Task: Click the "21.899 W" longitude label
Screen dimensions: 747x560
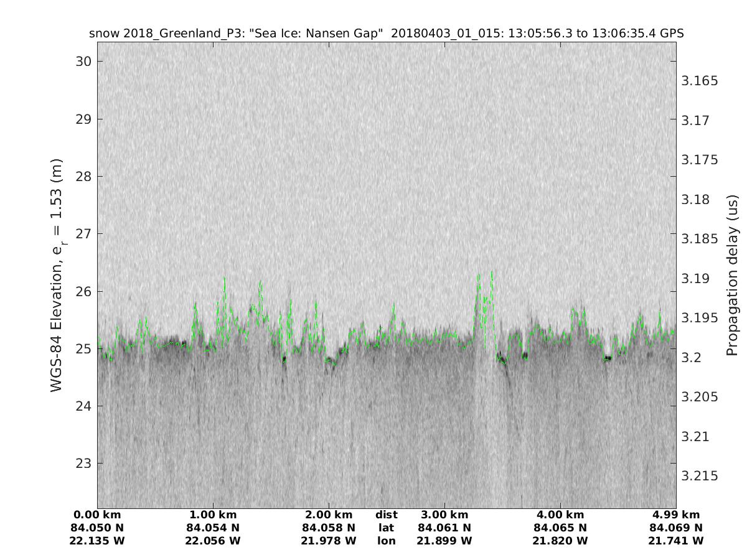Action: coord(444,541)
